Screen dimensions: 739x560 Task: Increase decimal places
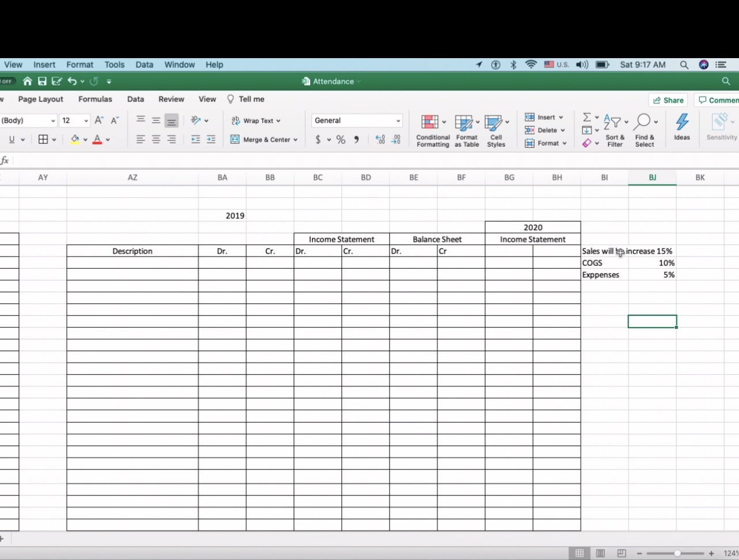point(380,139)
